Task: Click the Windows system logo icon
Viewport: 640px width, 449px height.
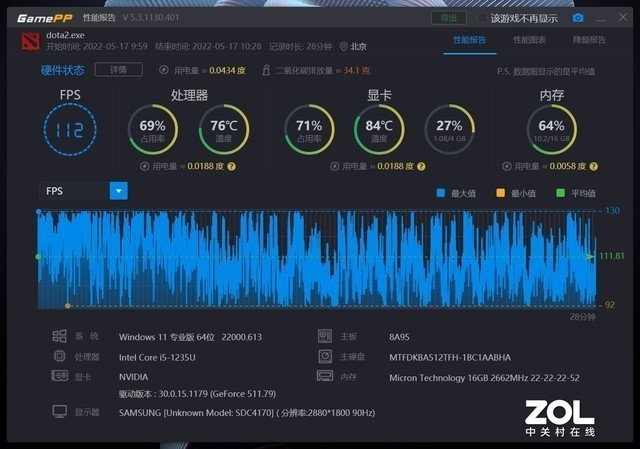Action: (59, 337)
